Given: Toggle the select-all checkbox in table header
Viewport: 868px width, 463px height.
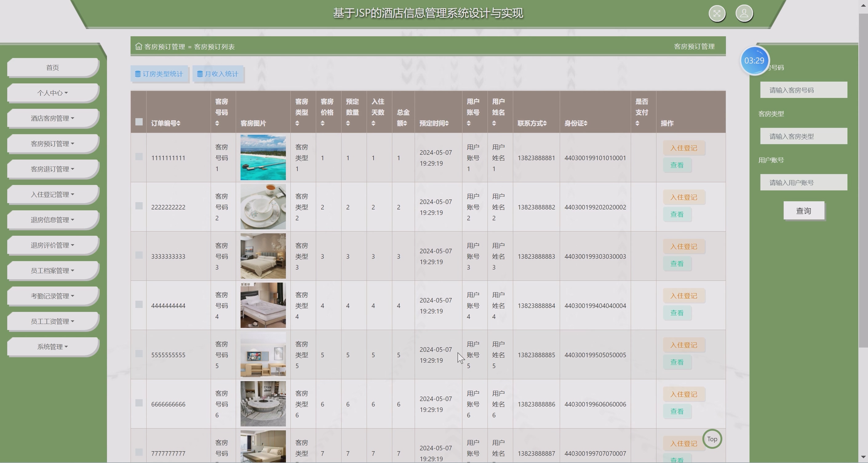Looking at the screenshot, I should 139,122.
